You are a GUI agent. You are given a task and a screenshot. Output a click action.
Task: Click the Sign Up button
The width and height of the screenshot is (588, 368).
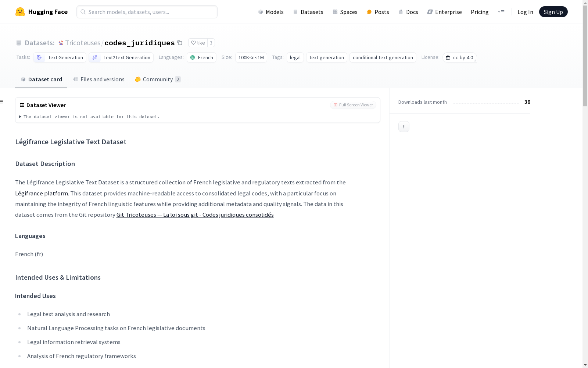[x=553, y=12]
